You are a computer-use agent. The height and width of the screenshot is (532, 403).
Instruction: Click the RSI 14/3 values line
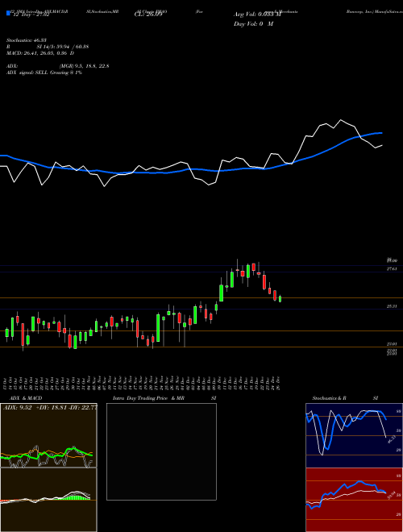coord(48,47)
